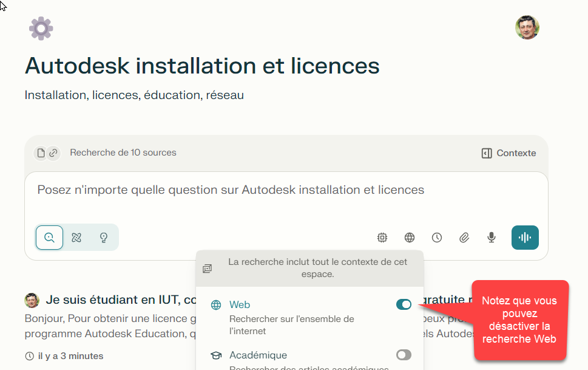588x370 pixels.
Task: Click 'Rechercher sur l'ensemble de l'internet' description
Action: (x=291, y=325)
